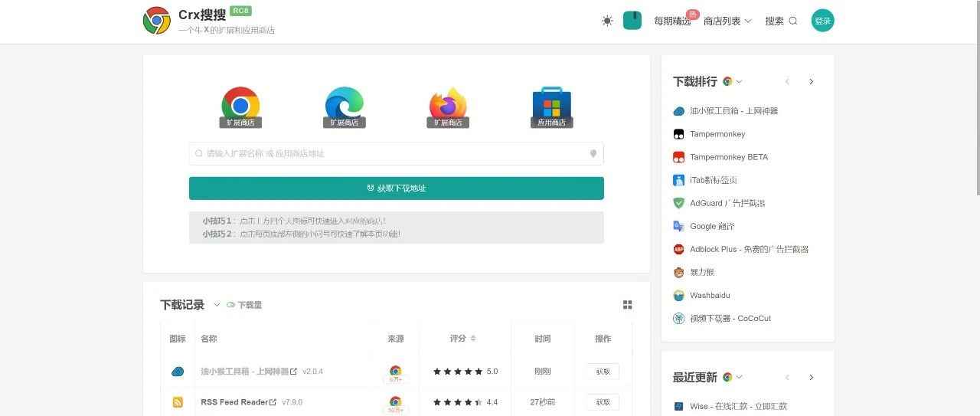Expand the 下载记录 dropdown chevron
The height and width of the screenshot is (416, 980).
217,305
